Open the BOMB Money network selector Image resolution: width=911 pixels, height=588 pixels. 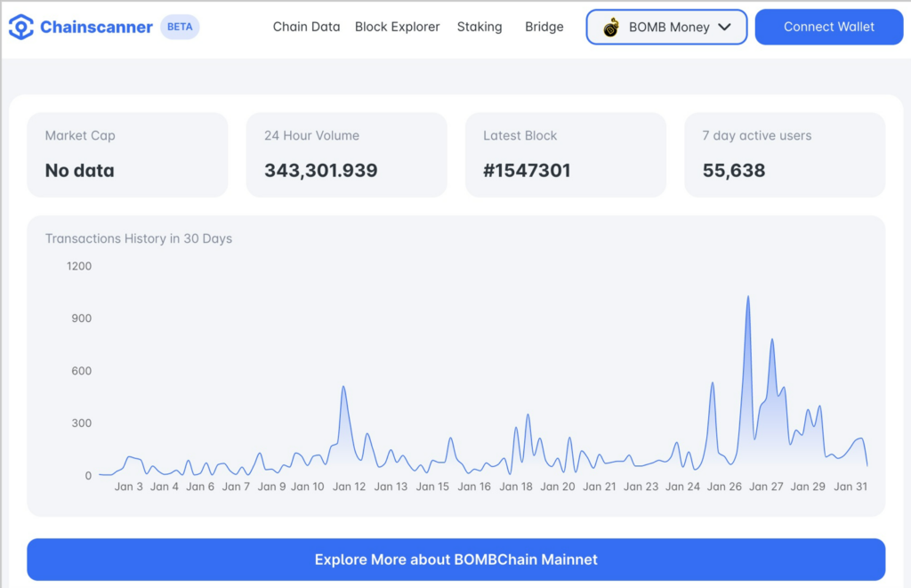(665, 27)
